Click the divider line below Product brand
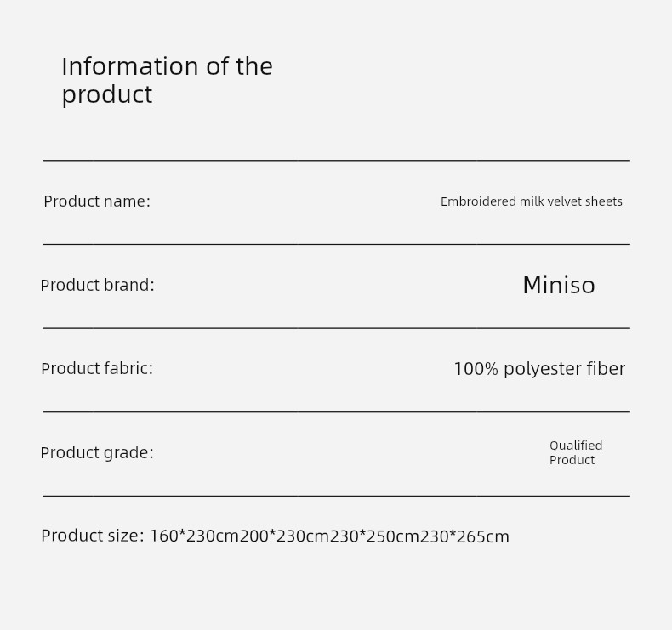The height and width of the screenshot is (630, 672). tap(336, 327)
